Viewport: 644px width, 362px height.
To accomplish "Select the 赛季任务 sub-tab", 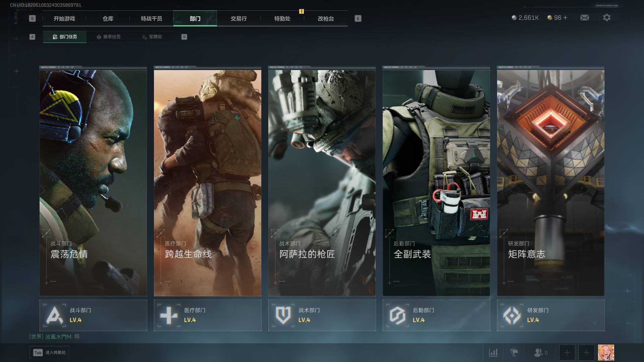I will coord(108,37).
